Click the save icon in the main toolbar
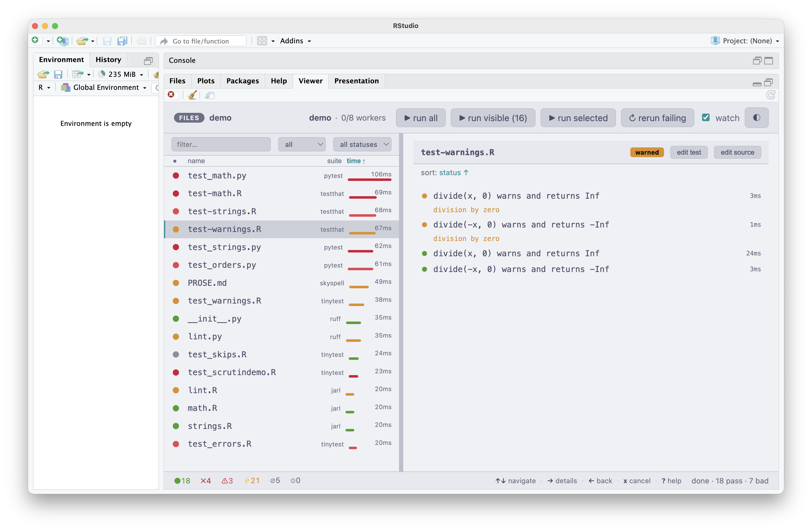The height and width of the screenshot is (531, 812). click(107, 41)
